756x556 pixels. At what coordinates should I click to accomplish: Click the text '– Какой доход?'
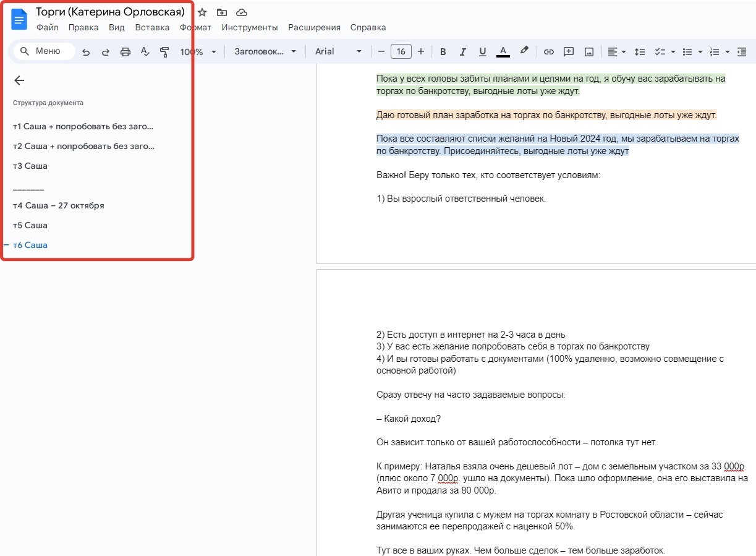click(409, 419)
